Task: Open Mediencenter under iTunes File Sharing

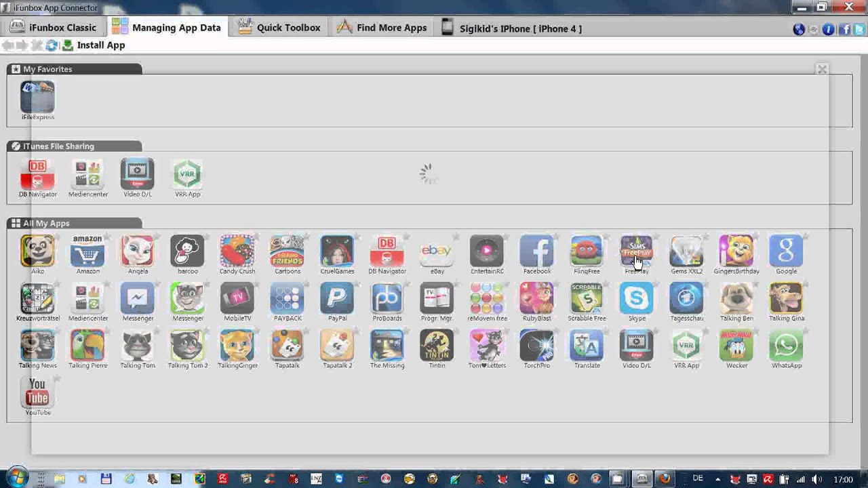Action: [x=87, y=175]
